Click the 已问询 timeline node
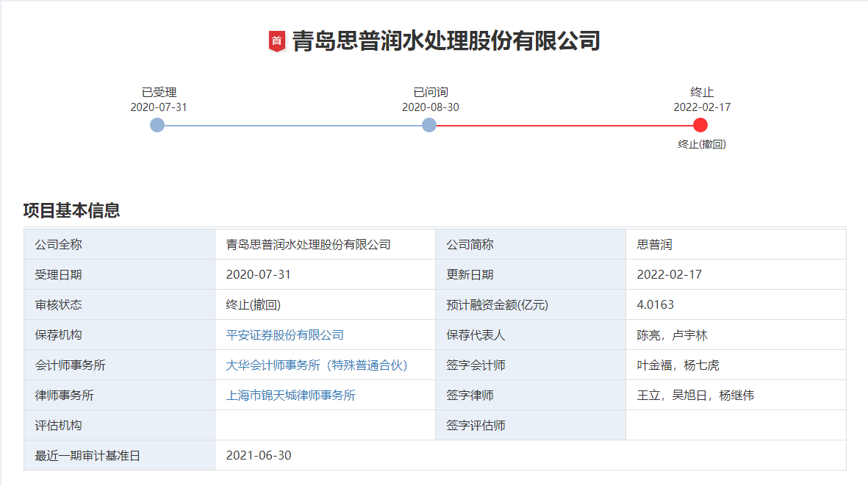The height and width of the screenshot is (486, 868). pyautogui.click(x=429, y=125)
